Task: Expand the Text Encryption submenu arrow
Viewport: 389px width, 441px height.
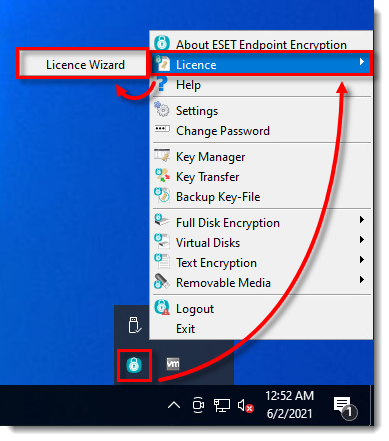Action: pyautogui.click(x=362, y=260)
